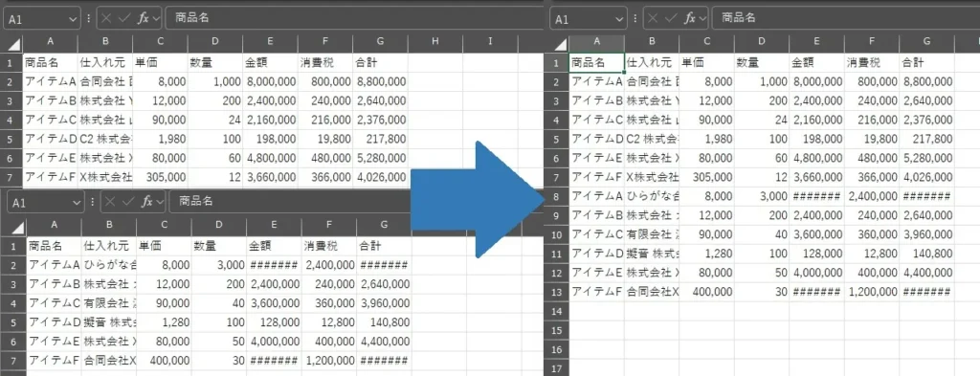Click the formula bar showing 商品名 in top-left workbook
This screenshot has width=980, height=376.
(x=354, y=18)
